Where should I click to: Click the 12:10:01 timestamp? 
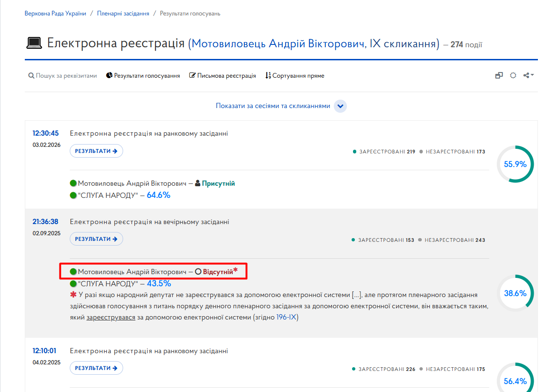44,351
